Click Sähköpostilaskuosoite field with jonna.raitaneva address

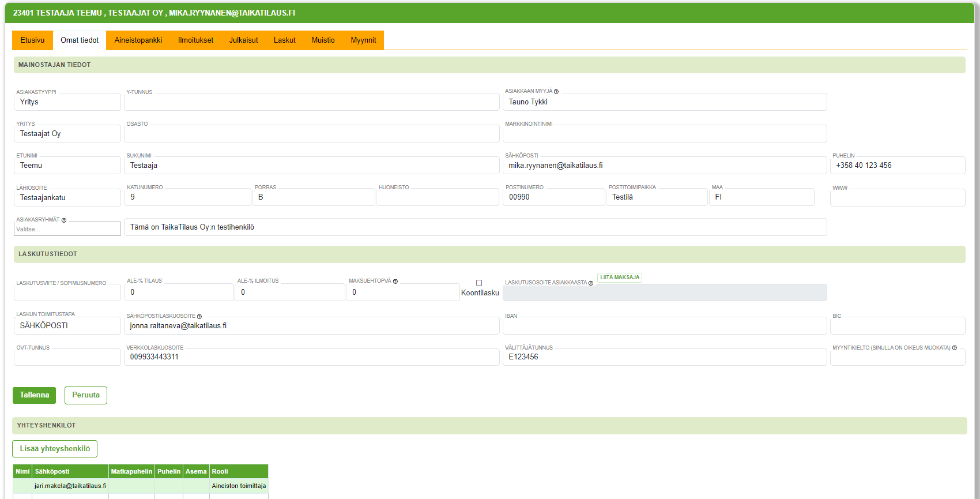click(312, 326)
